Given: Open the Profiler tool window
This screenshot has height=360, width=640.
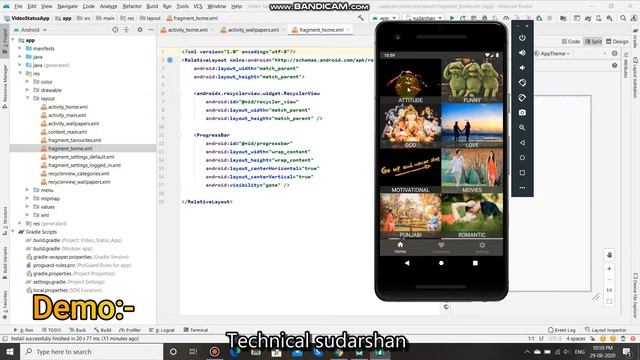Looking at the screenshot, I should click(x=130, y=330).
